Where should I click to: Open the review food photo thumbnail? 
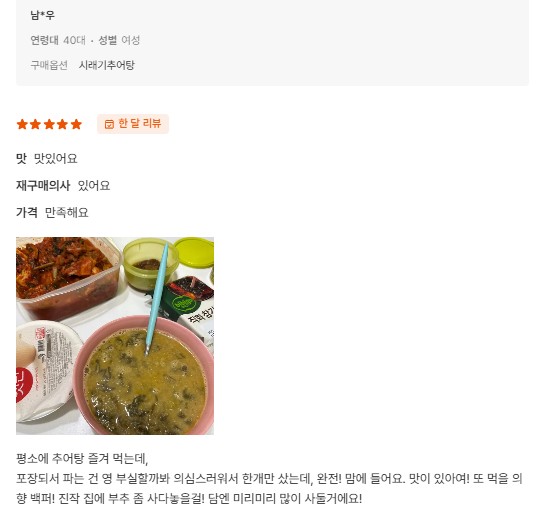tap(115, 336)
